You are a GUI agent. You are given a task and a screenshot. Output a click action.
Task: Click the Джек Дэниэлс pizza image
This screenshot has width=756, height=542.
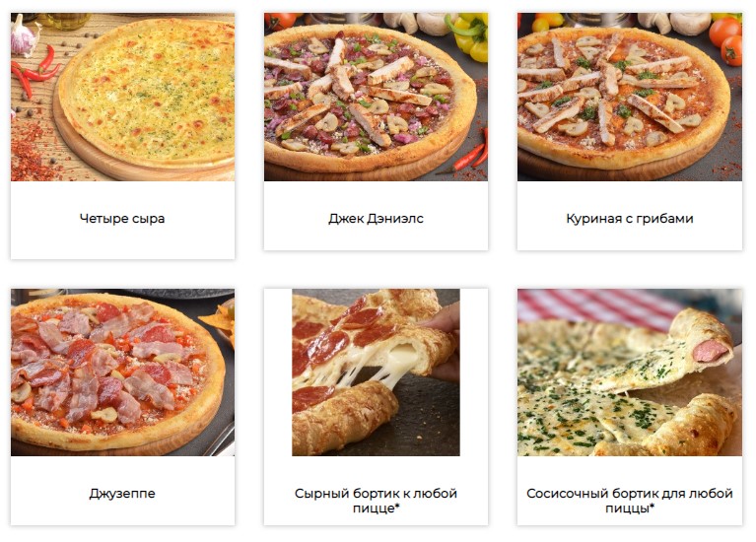point(376,97)
